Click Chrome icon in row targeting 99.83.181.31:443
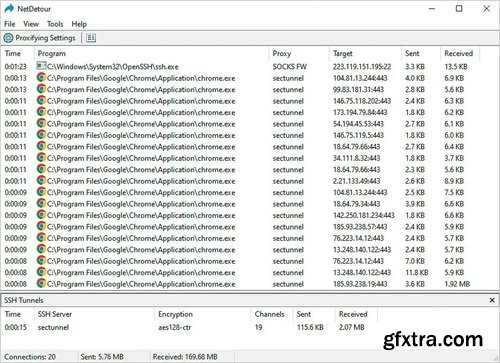This screenshot has width=500, height=363. point(41,89)
